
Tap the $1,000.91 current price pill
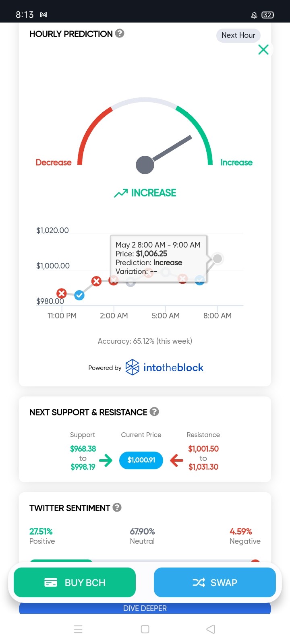[x=141, y=460]
